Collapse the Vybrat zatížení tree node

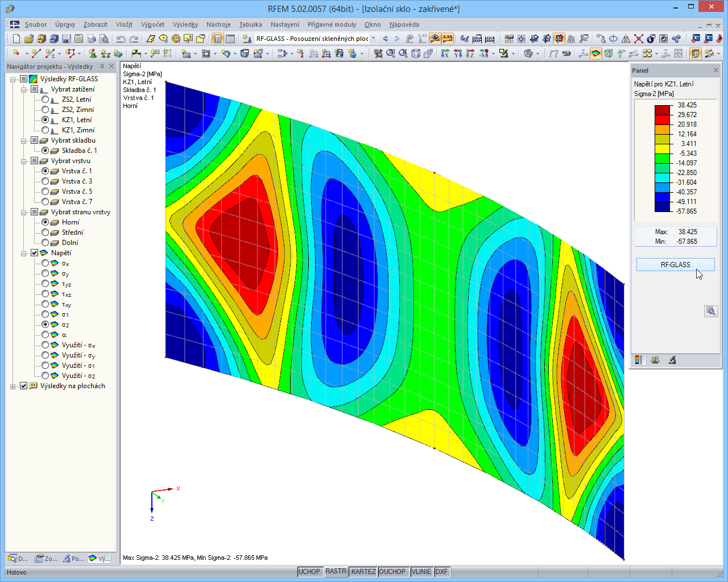click(24, 89)
